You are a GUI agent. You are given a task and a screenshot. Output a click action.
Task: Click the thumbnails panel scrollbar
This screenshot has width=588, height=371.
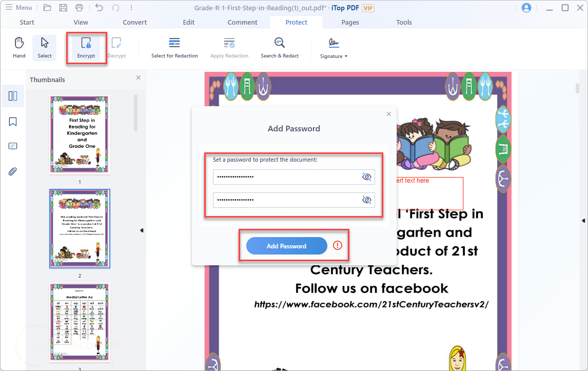(135, 112)
